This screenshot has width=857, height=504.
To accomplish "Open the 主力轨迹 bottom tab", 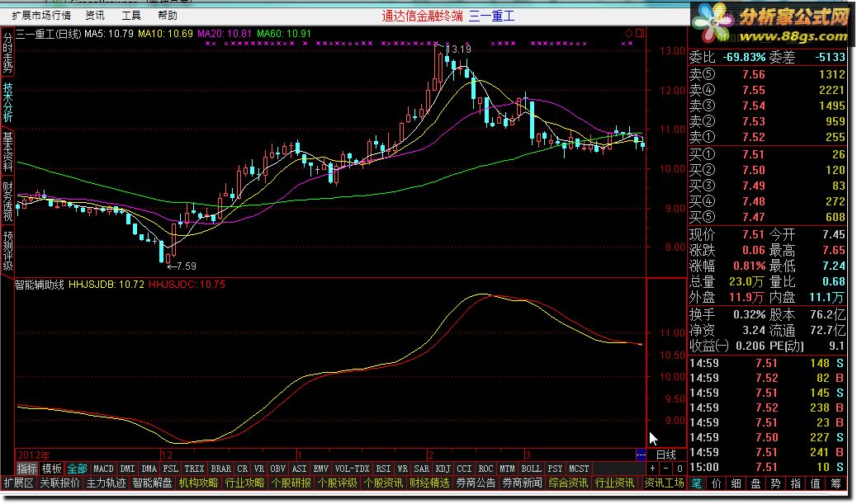I will point(106,483).
